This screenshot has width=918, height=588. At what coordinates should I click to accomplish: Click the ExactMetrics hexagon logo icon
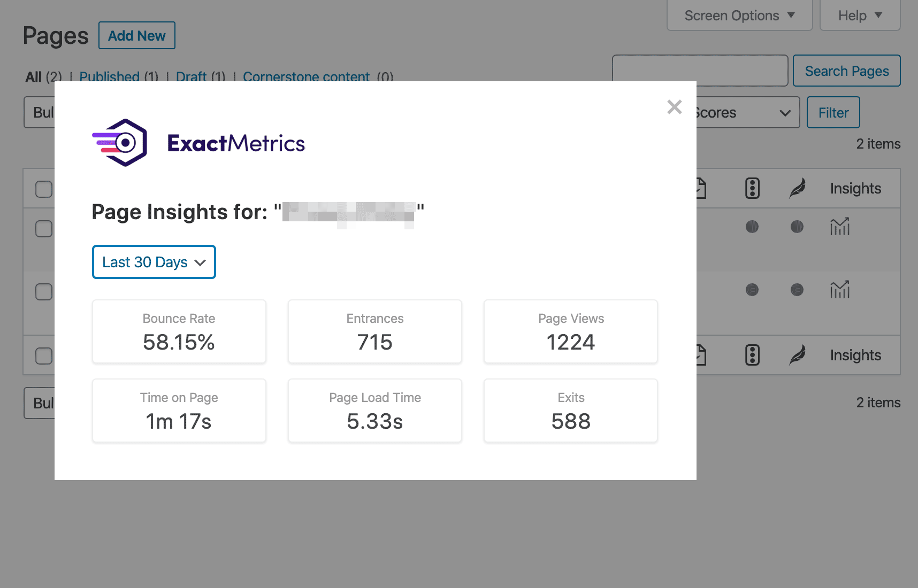[x=120, y=143]
